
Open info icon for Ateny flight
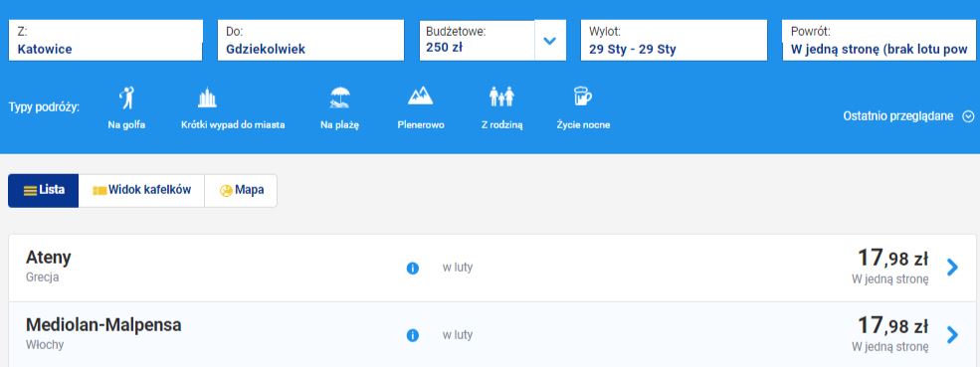pyautogui.click(x=413, y=269)
